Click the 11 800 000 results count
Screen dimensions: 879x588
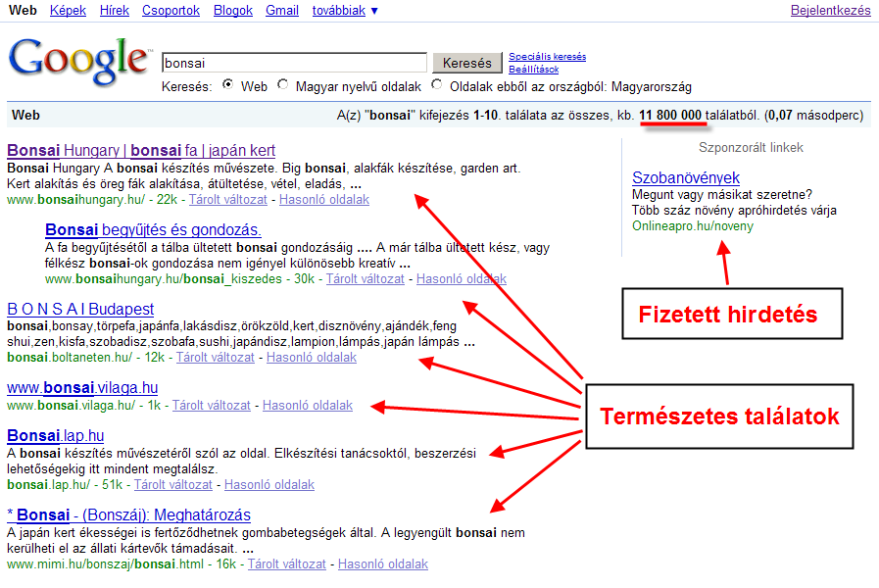[x=670, y=115]
